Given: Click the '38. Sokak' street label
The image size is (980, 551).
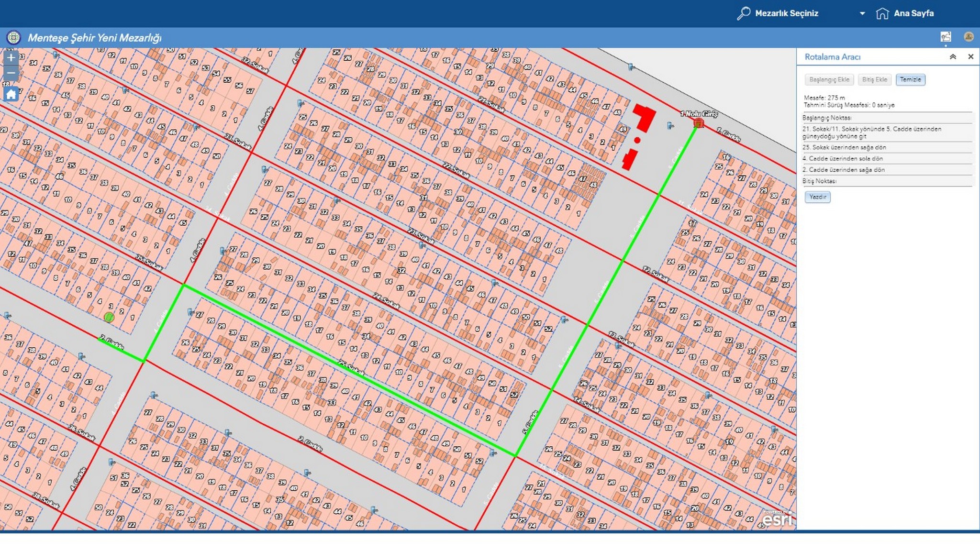Looking at the screenshot, I should tap(46, 500).
